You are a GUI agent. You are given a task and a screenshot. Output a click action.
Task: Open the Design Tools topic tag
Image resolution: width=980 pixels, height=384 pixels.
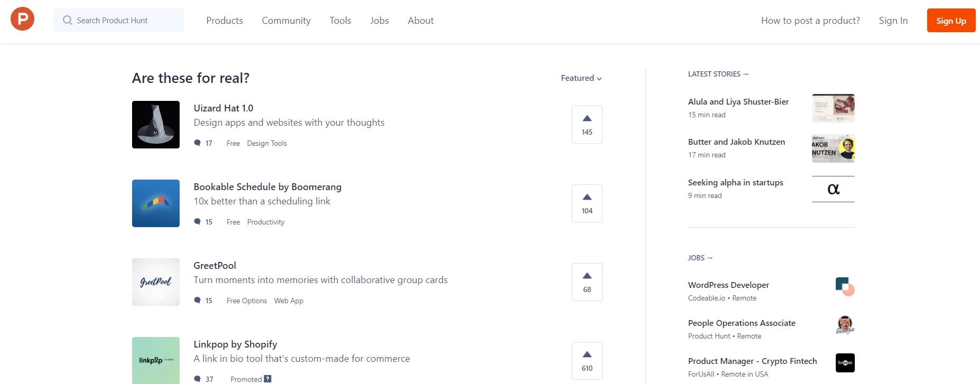point(267,143)
